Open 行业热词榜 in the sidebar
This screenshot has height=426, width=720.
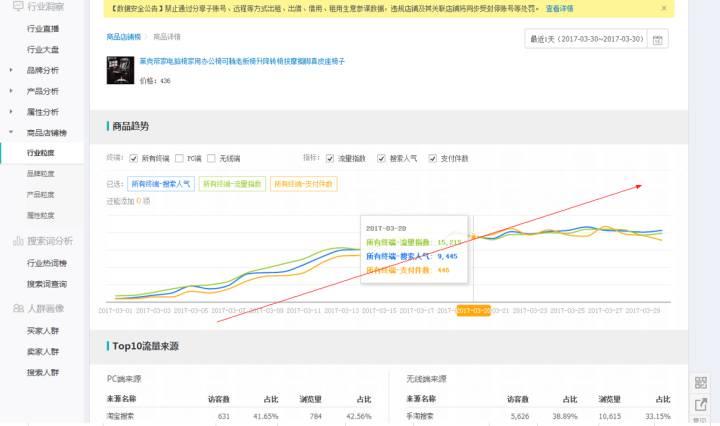(47, 263)
